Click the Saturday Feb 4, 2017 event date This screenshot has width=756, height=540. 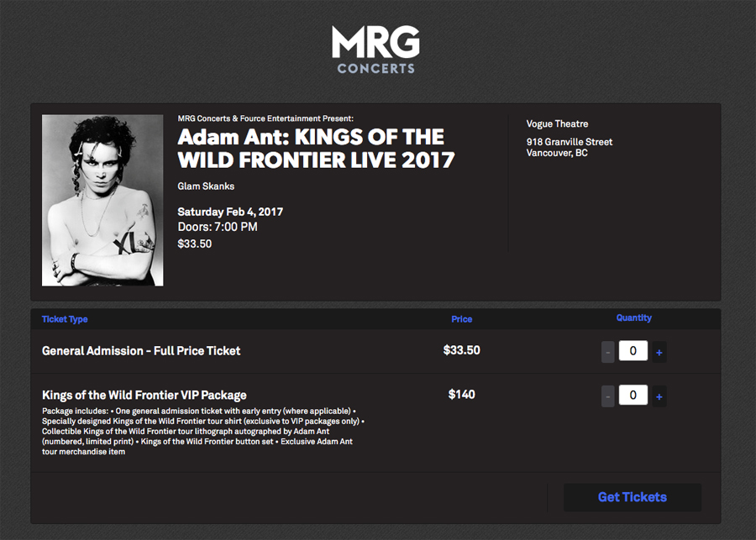click(230, 212)
